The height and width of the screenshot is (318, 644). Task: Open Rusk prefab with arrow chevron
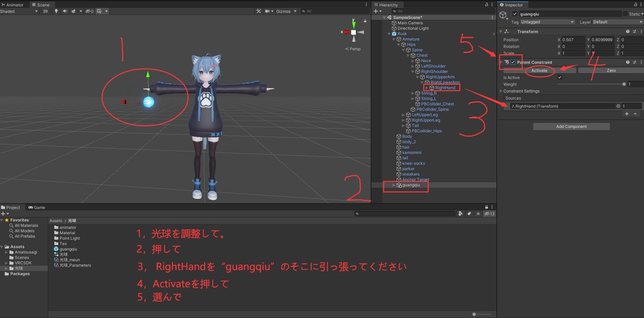[494, 34]
